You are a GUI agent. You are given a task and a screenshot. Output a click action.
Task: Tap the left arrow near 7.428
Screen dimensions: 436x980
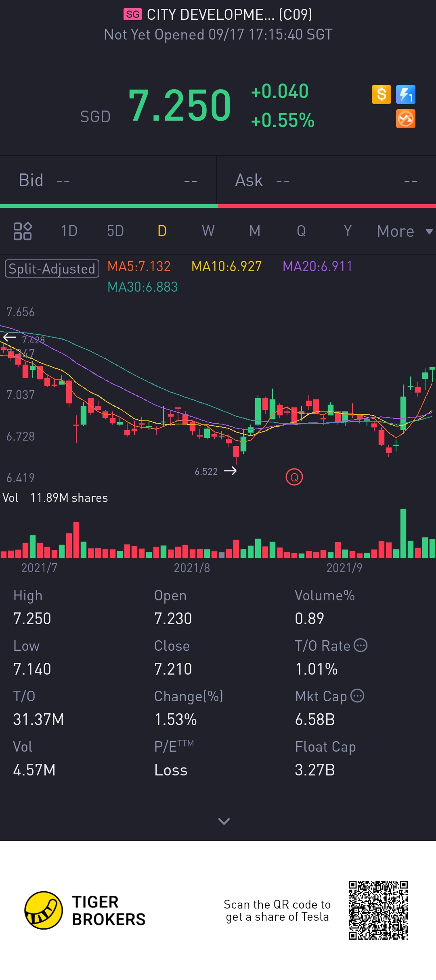(x=9, y=337)
